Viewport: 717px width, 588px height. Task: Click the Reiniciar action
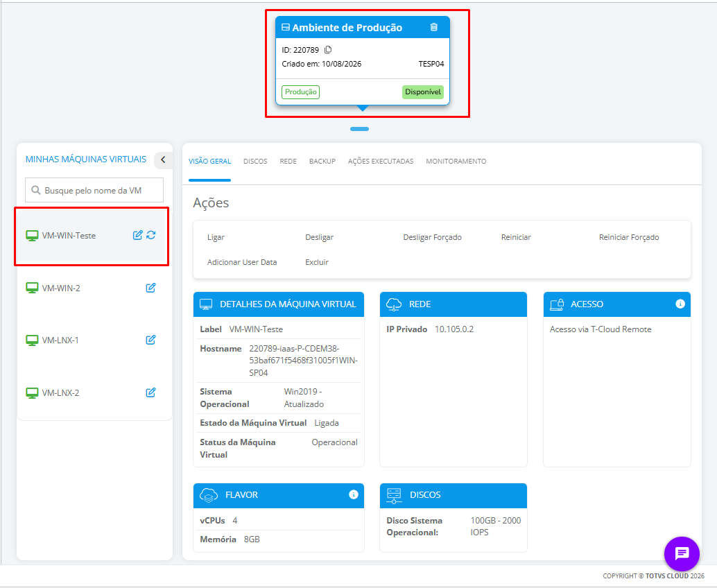pyautogui.click(x=516, y=237)
